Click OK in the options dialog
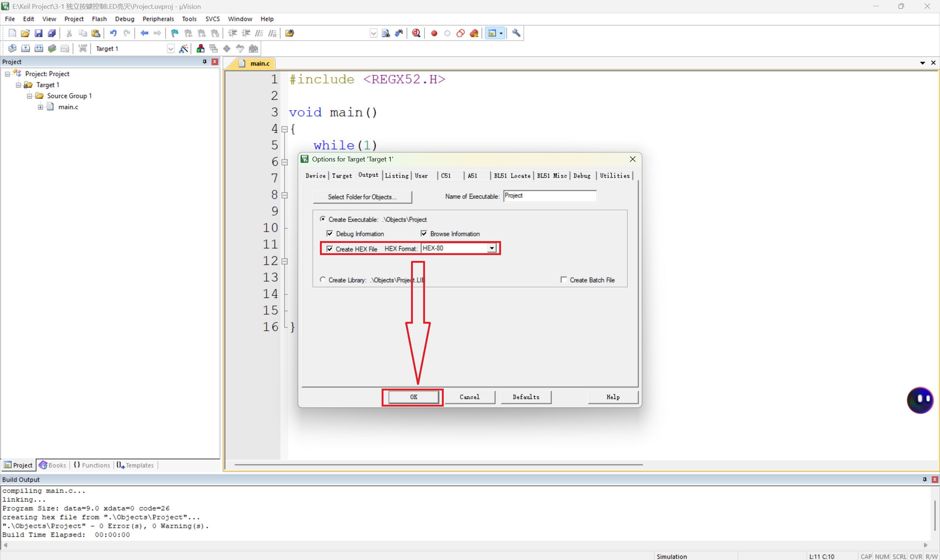This screenshot has width=940, height=560. (414, 397)
